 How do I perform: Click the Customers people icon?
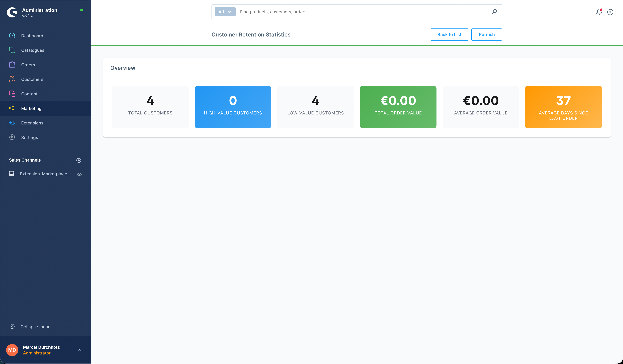pyautogui.click(x=12, y=79)
